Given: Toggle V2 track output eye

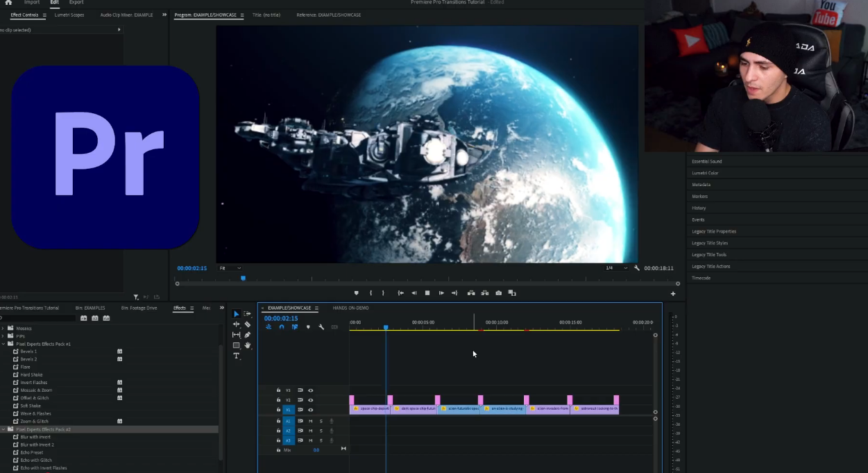Looking at the screenshot, I should tap(311, 400).
